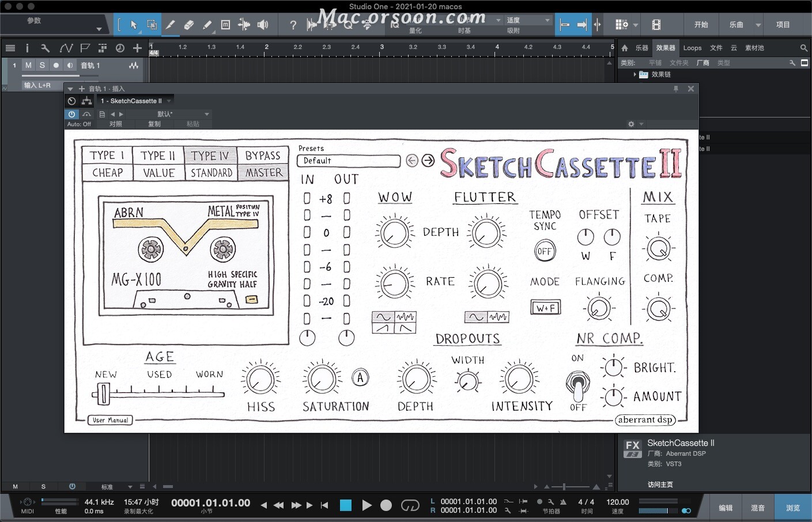Select the Mute tool

click(225, 25)
